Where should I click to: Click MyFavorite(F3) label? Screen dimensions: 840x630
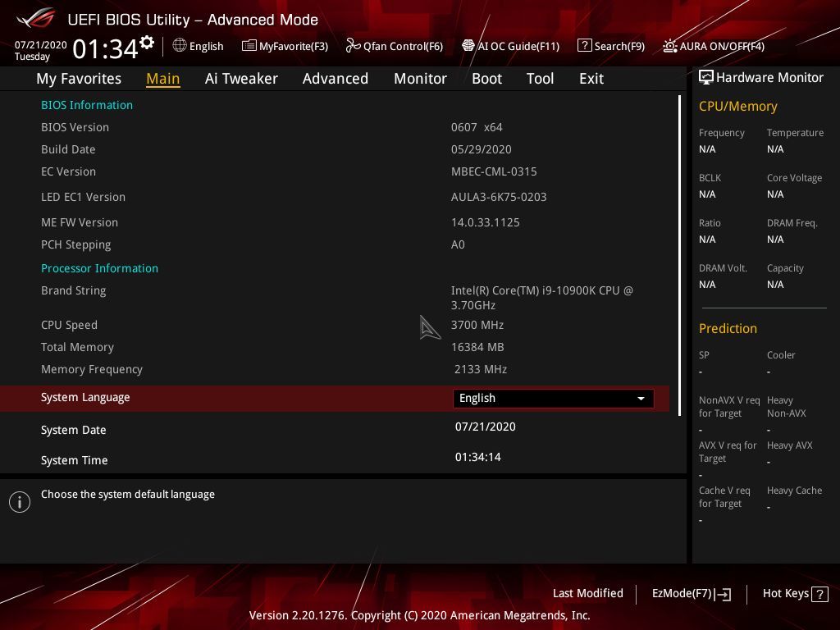click(294, 46)
